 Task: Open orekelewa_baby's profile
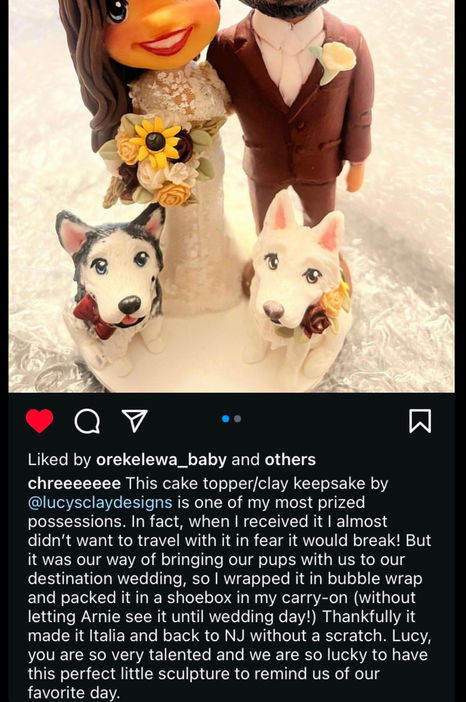click(162, 460)
